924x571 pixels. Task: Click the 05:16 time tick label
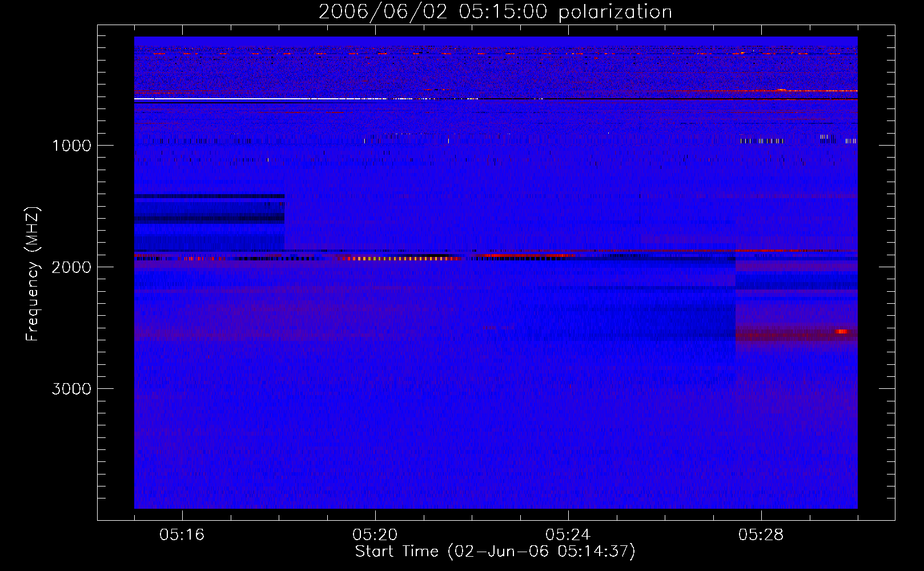pyautogui.click(x=182, y=535)
